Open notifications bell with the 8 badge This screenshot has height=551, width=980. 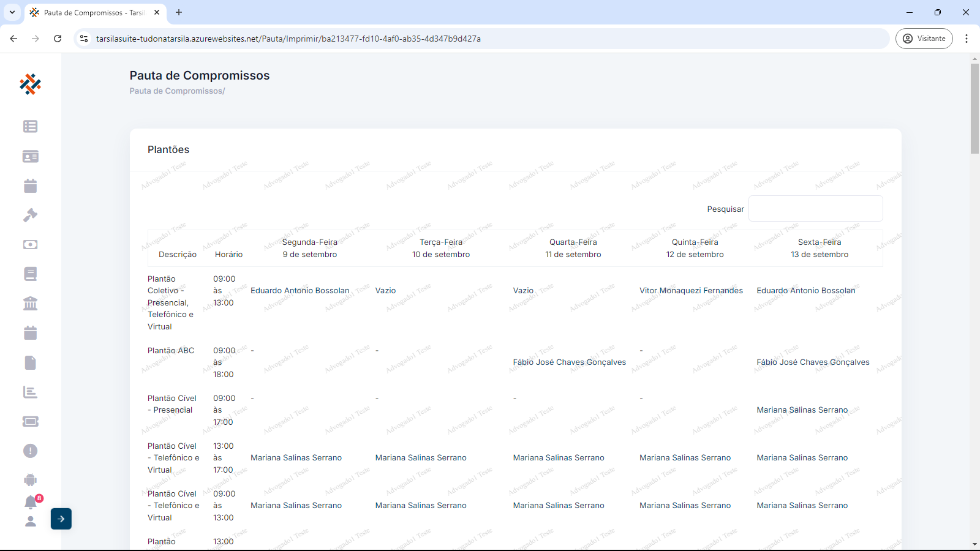pos(31,503)
